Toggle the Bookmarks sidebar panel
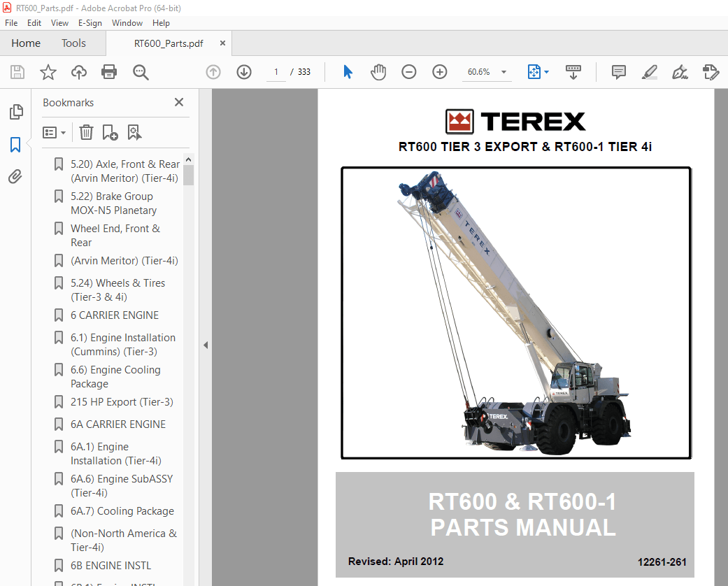This screenshot has height=586, width=728. (15, 144)
